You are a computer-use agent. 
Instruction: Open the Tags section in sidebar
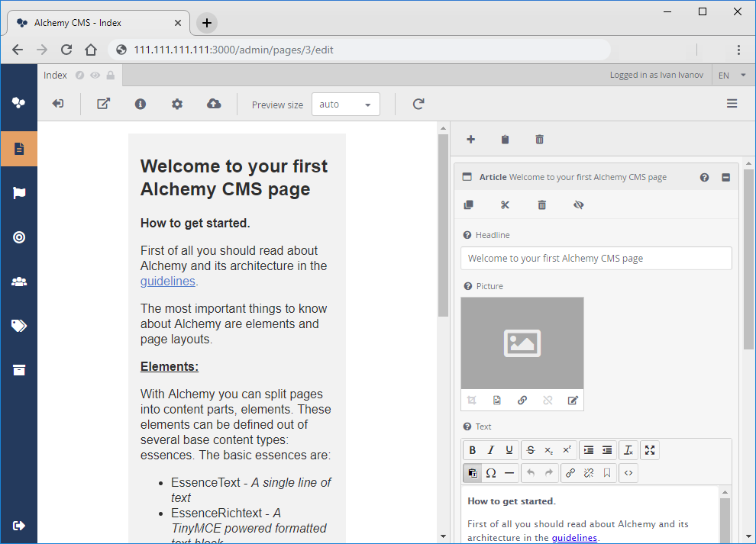[x=19, y=326]
